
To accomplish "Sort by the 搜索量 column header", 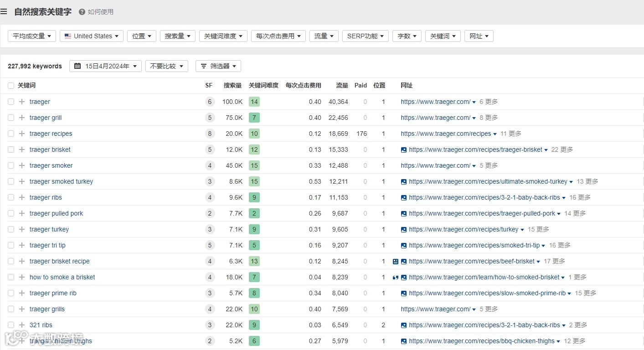I will coord(233,85).
